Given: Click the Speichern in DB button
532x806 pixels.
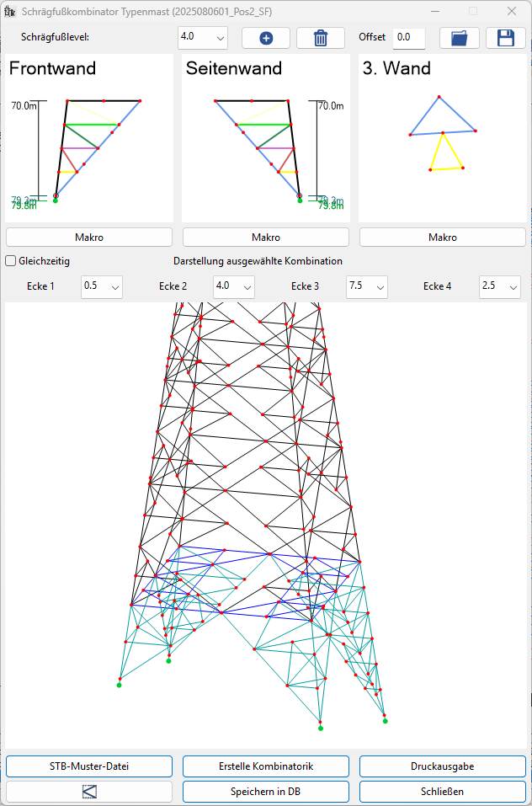Looking at the screenshot, I should click(x=266, y=792).
